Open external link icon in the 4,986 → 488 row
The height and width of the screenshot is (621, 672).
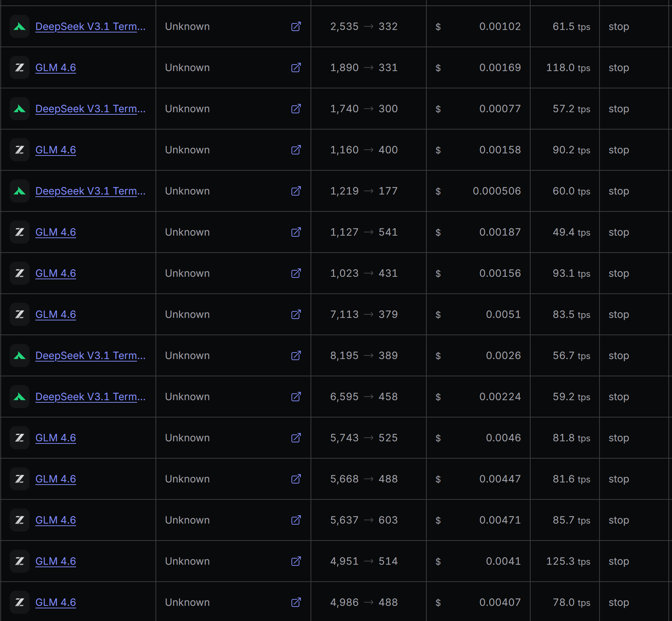tap(296, 603)
